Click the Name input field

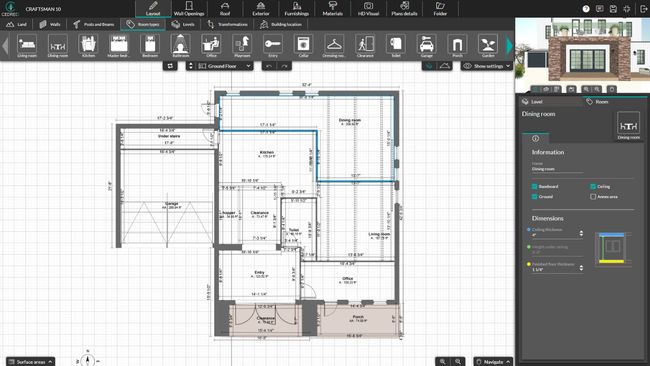click(x=557, y=169)
